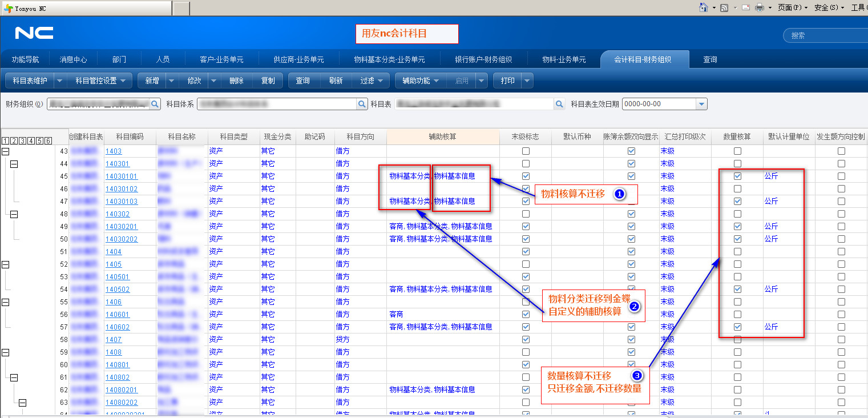Switch to 物料-业务单元 tab
Image resolution: width=868 pixels, height=418 pixels.
pyautogui.click(x=563, y=59)
